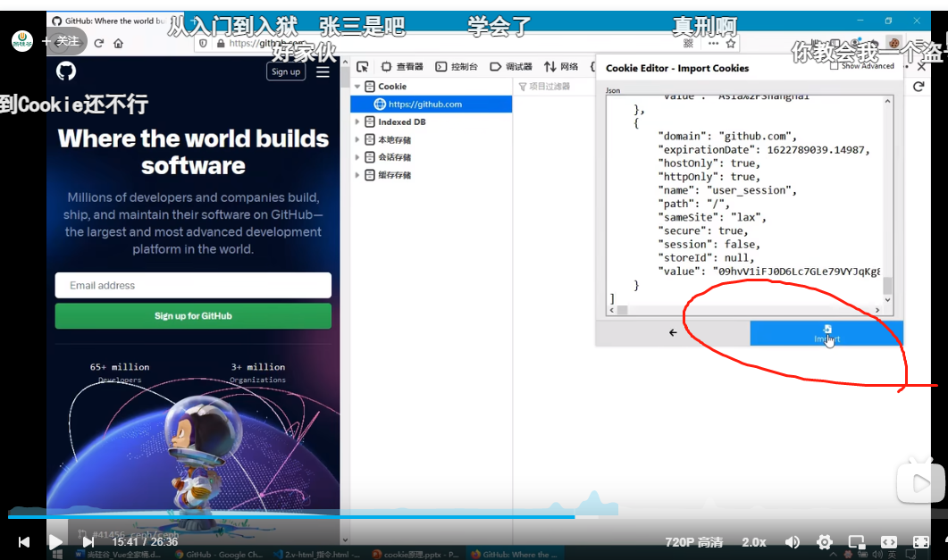Switch to the 控制台 console tab

click(x=457, y=66)
